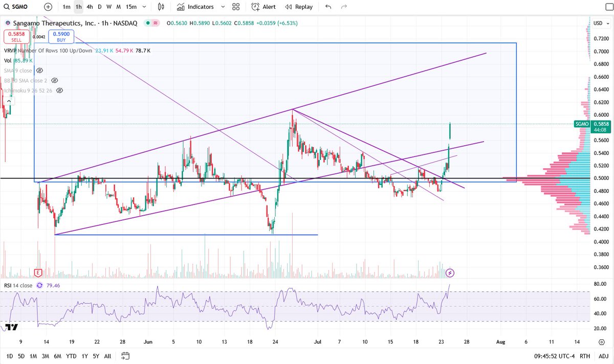The image size is (614, 364).
Task: Set date range to 3M
Action: click(x=46, y=356)
